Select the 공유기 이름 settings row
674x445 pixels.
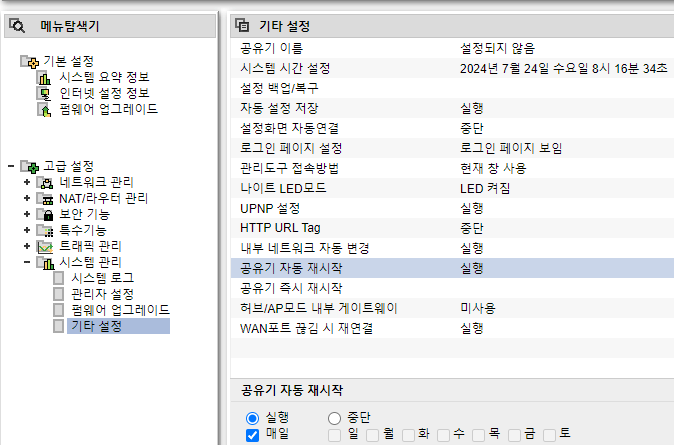(452, 48)
